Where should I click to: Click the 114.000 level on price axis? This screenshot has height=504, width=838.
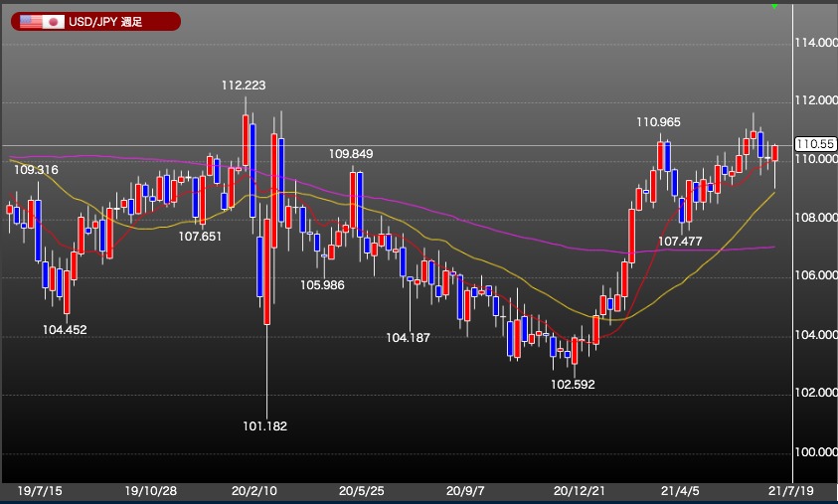click(815, 44)
